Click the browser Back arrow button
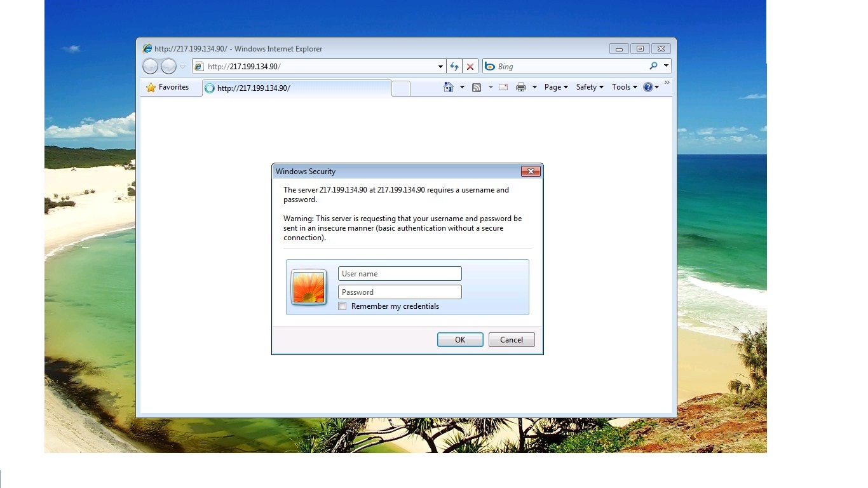Viewport: 868px width, 488px height. tap(150, 66)
